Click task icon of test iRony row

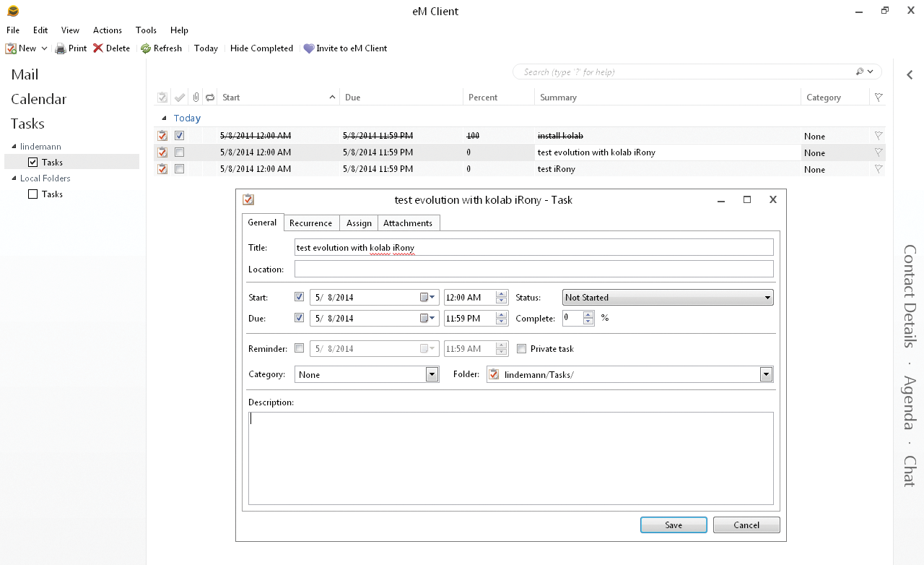pos(162,168)
